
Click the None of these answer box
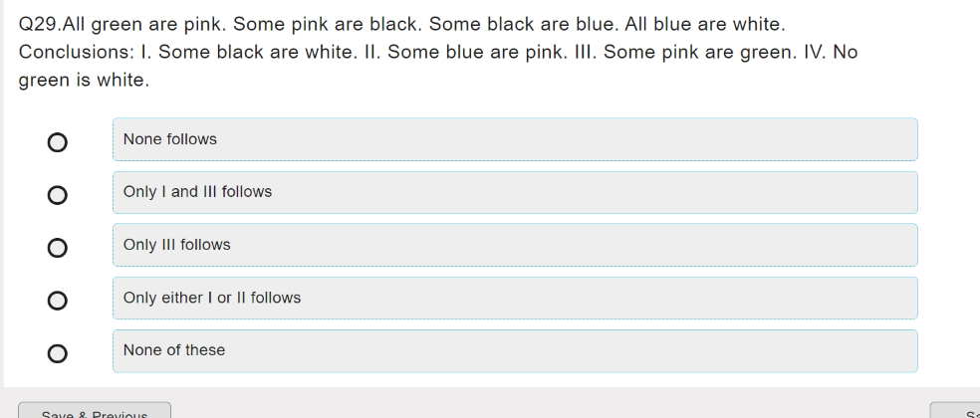515,350
